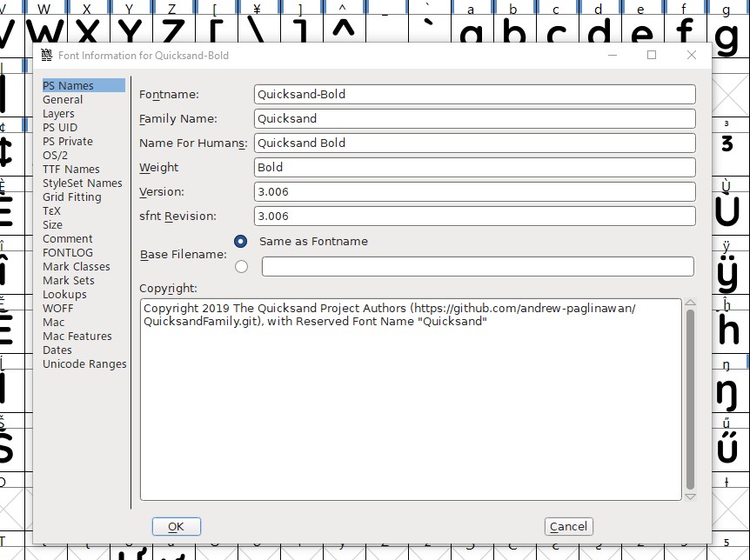This screenshot has height=560, width=750.
Task: Click the sfnt Revision field
Action: [x=474, y=217]
